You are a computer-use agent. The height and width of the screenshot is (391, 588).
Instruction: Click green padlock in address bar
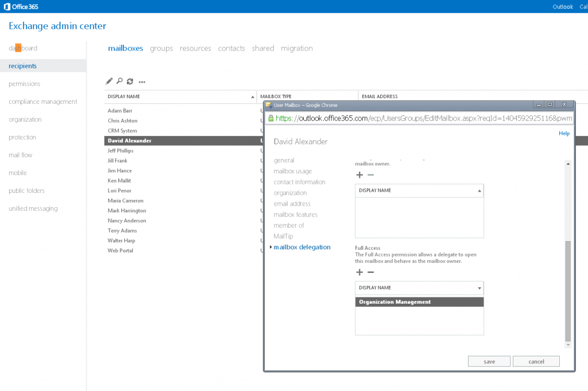271,118
